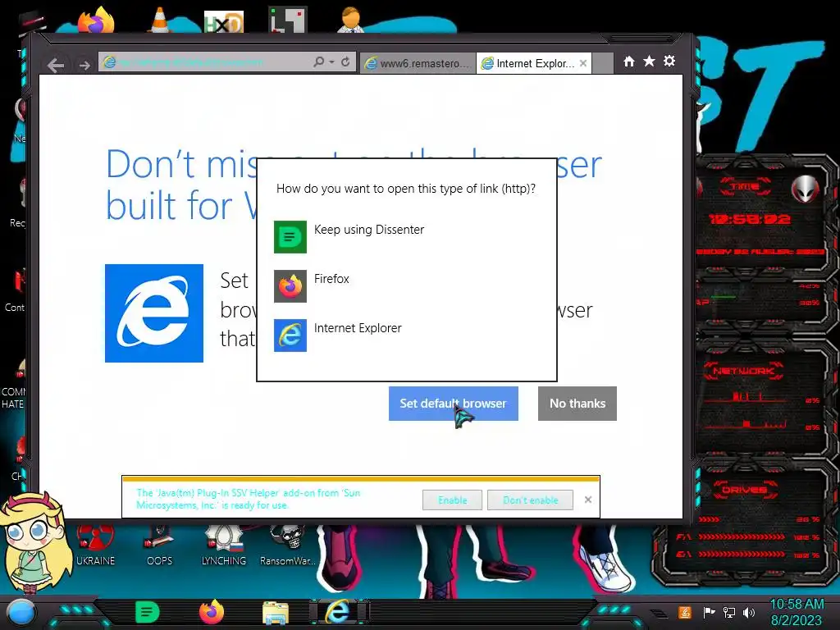This screenshot has width=840, height=630.
Task: Open Firefox from the taskbar
Action: 212,612
